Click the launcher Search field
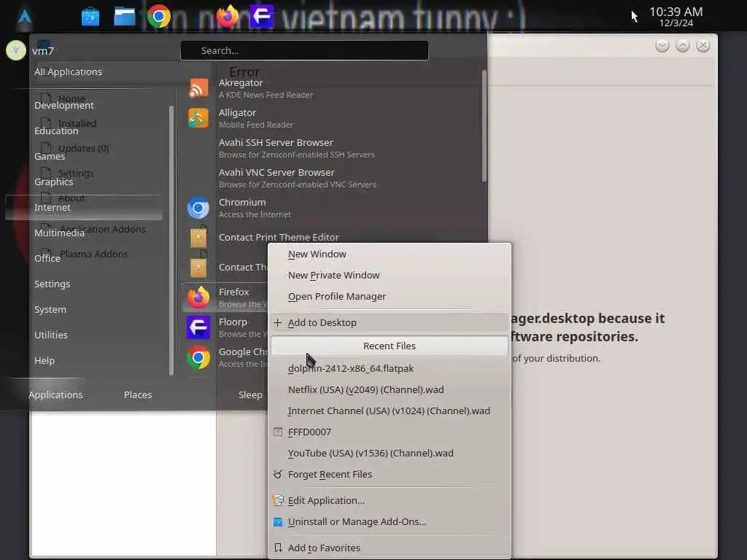The image size is (747, 560). 304,50
